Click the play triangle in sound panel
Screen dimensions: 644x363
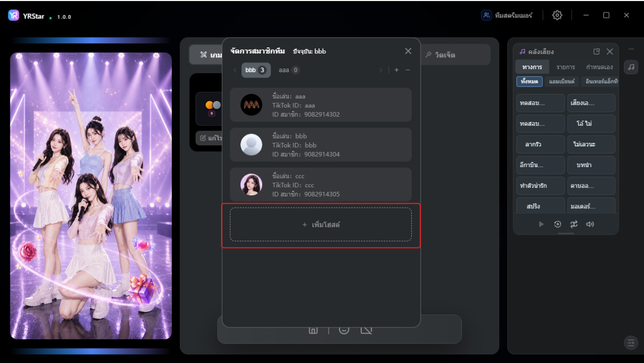pyautogui.click(x=541, y=224)
